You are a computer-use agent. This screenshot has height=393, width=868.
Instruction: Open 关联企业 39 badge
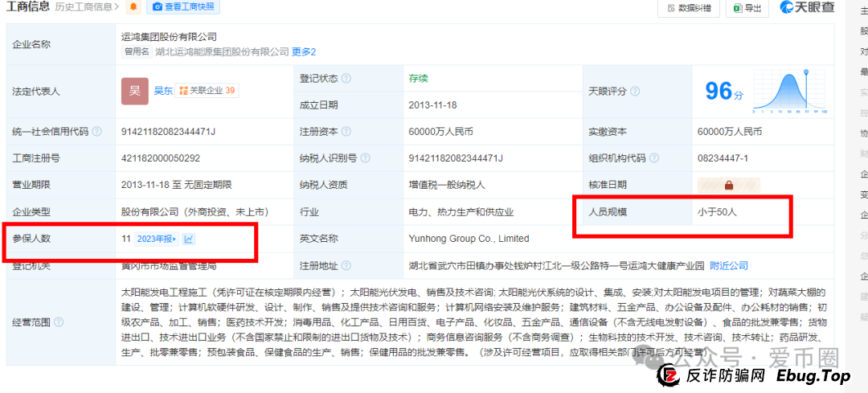(x=207, y=91)
